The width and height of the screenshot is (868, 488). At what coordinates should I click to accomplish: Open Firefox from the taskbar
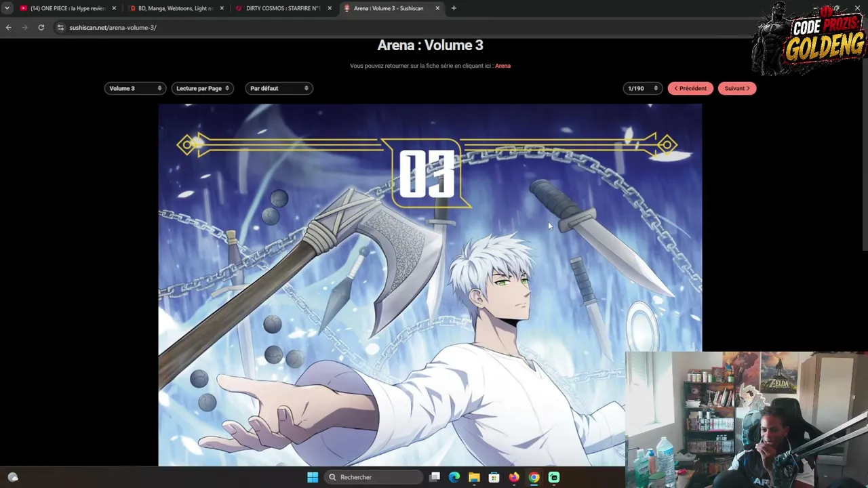point(514,477)
